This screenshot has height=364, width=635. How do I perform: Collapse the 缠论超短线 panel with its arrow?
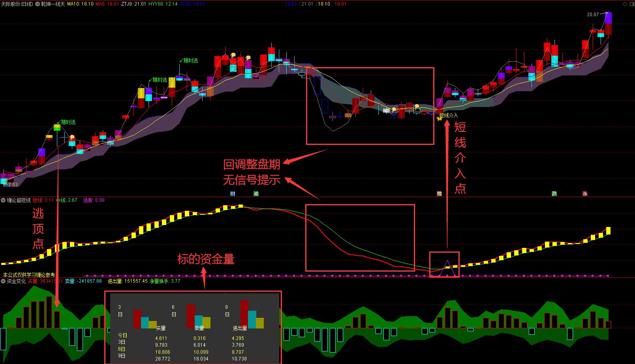[x=4, y=200]
